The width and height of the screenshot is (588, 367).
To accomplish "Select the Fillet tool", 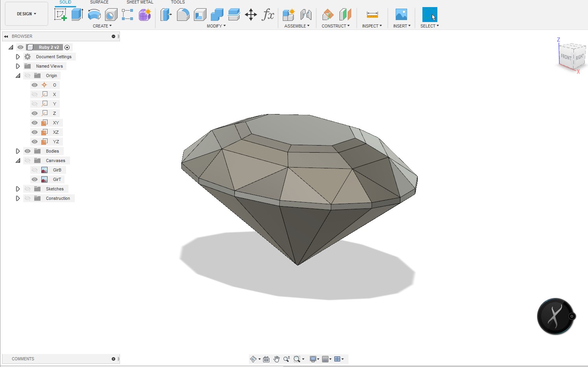I will point(183,15).
